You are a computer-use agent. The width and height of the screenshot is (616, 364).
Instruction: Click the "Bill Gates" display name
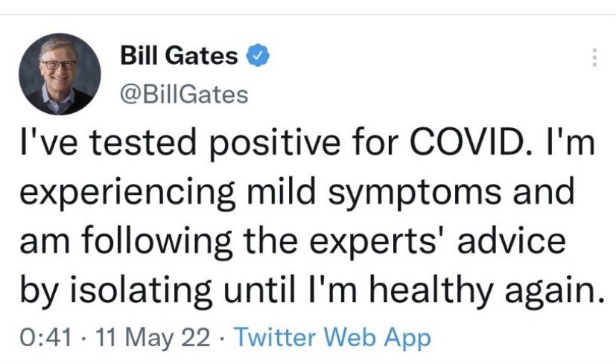tap(179, 56)
